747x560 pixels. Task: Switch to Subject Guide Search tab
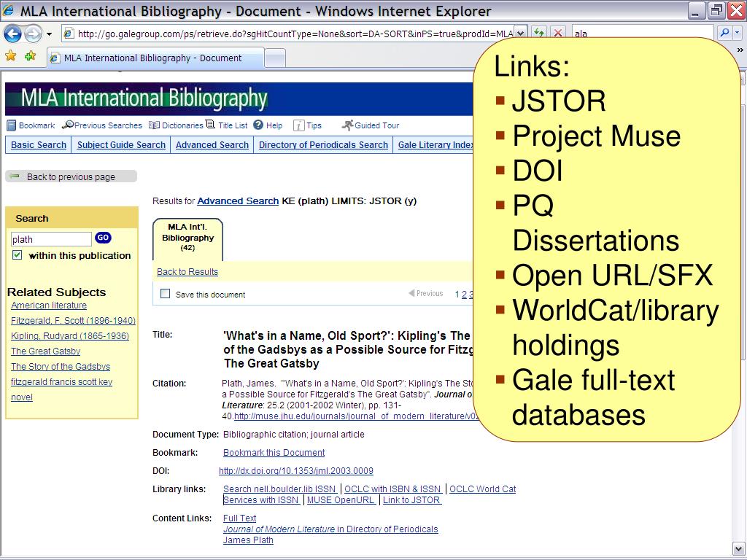[121, 145]
